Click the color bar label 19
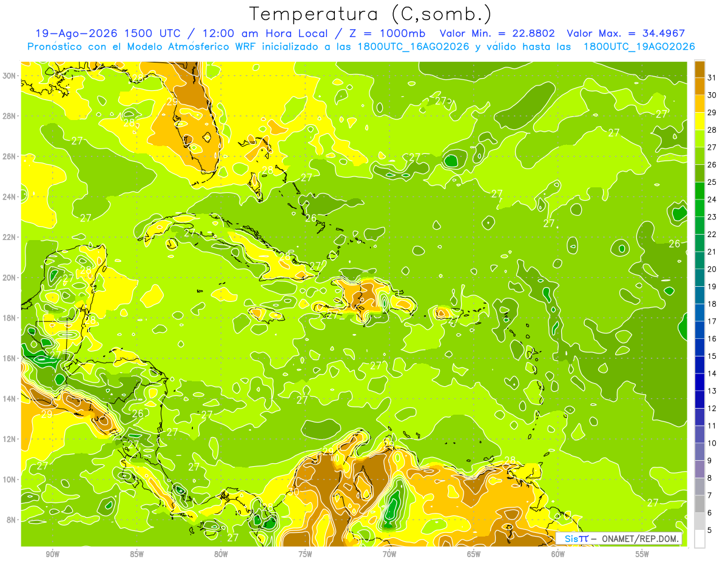This screenshot has width=728, height=562. click(x=712, y=286)
